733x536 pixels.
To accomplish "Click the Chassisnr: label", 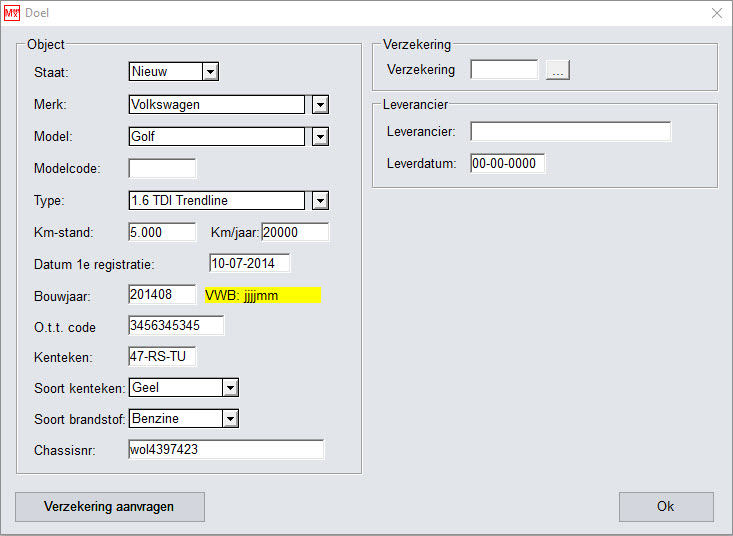I will (x=65, y=450).
